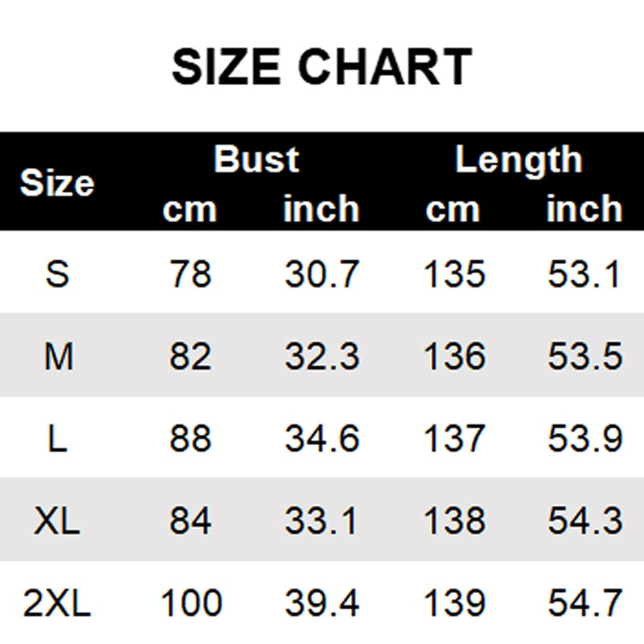Click bust value 78 for size S

[x=190, y=275]
